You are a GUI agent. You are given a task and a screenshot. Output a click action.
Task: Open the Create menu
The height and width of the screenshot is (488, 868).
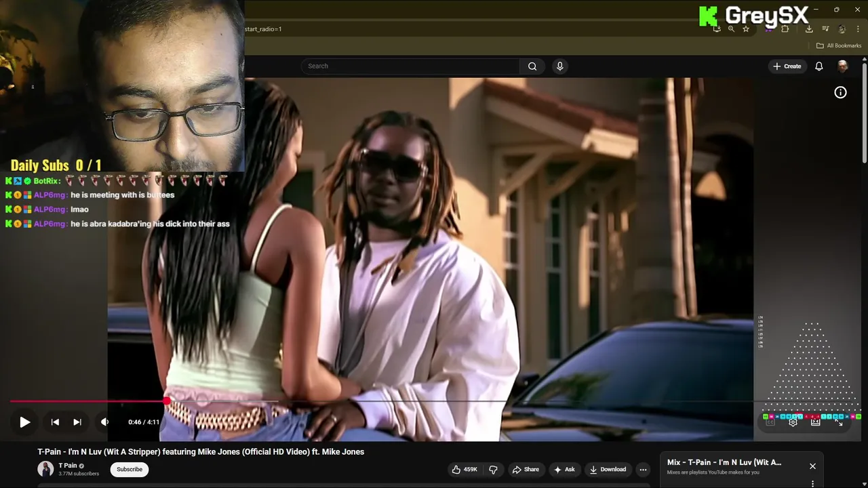787,66
